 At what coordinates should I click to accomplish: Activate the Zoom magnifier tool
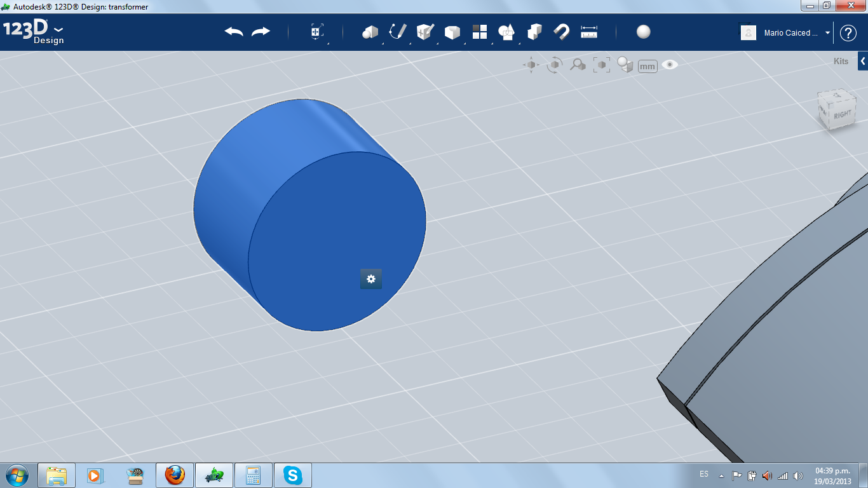pos(578,65)
